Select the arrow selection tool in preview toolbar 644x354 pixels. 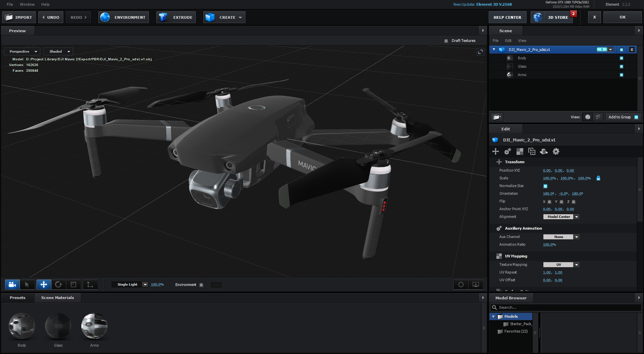coord(27,285)
